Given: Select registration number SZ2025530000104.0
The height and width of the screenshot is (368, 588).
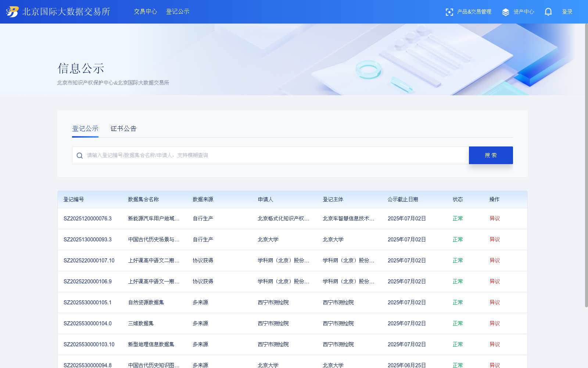Looking at the screenshot, I should [87, 323].
